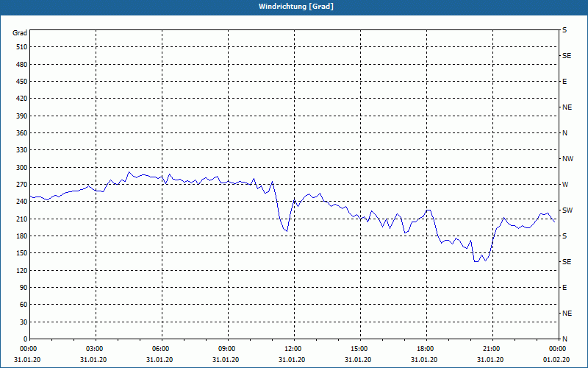Click the E compass label level with 450
The height and width of the screenshot is (368, 588).
click(x=564, y=82)
